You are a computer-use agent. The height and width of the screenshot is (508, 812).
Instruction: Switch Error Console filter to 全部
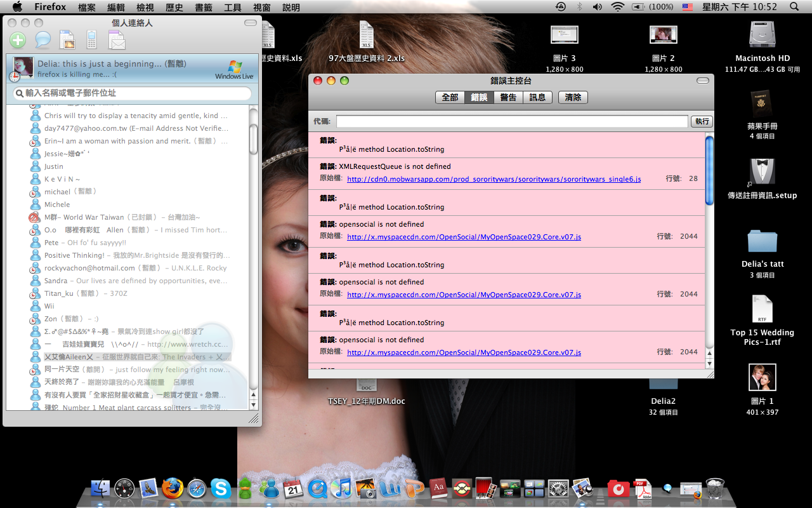tap(450, 97)
